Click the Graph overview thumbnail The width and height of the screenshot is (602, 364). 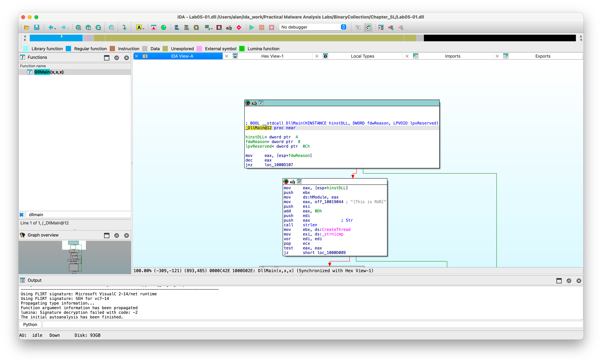75,257
